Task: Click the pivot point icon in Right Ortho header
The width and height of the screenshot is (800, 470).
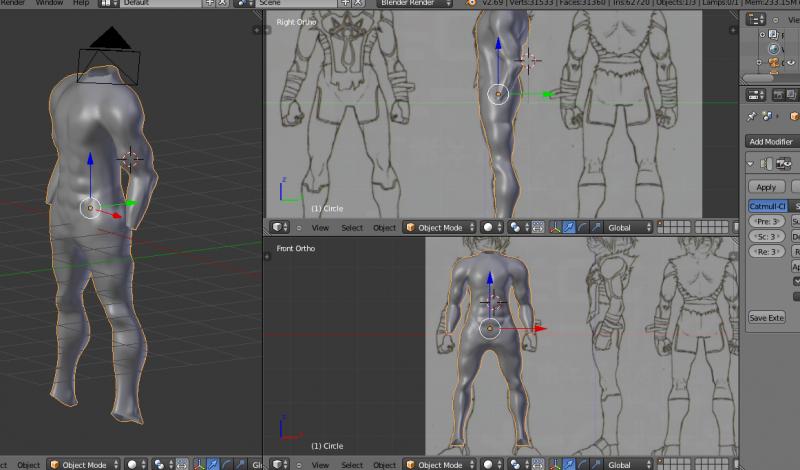Action: pyautogui.click(x=516, y=227)
